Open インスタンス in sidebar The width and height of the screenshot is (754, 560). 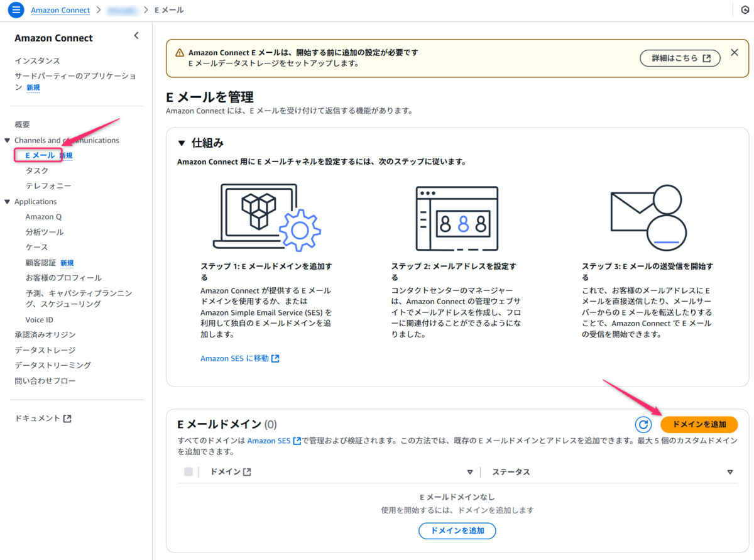click(x=38, y=61)
